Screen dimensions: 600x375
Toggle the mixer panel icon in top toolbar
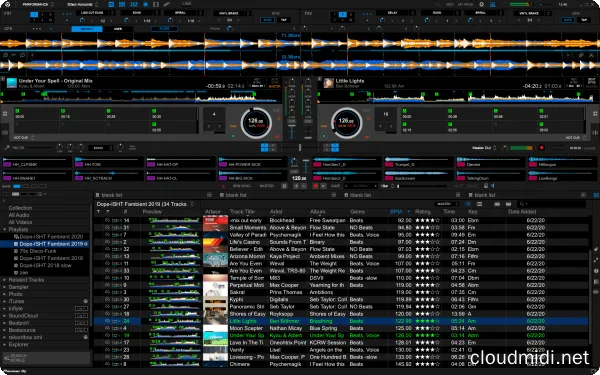click(x=134, y=5)
